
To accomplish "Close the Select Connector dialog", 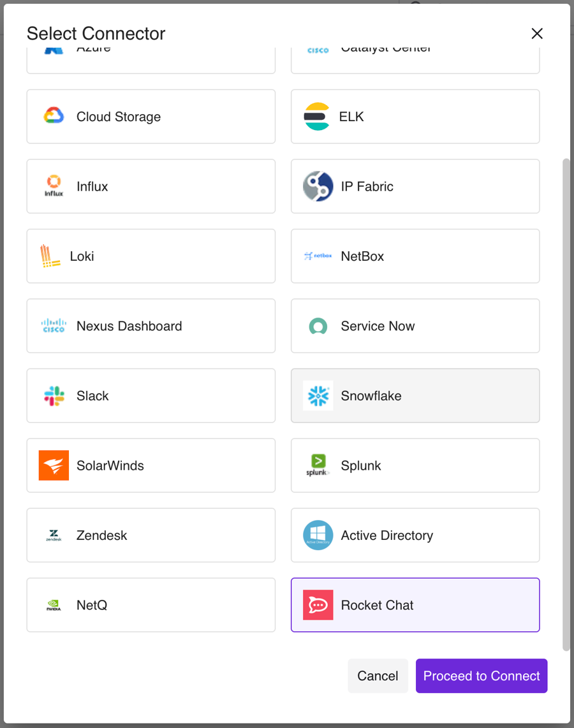I will click(x=537, y=34).
